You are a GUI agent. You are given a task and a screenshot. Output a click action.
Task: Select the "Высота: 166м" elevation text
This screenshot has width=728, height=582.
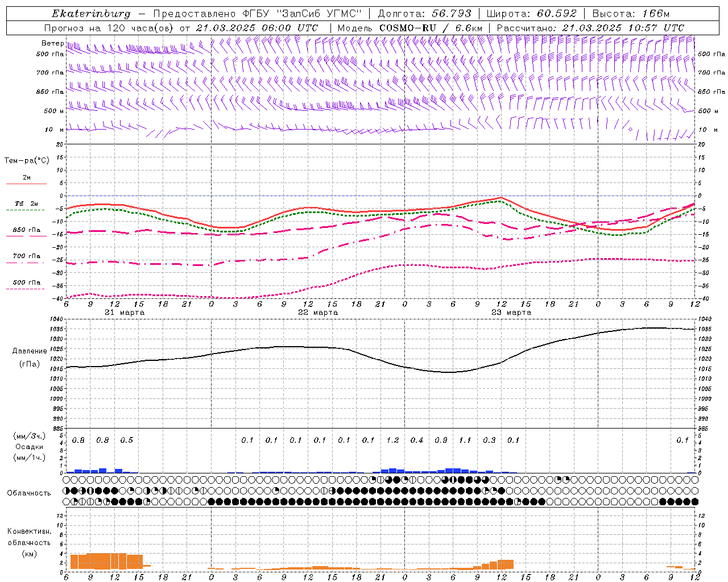[631, 14]
